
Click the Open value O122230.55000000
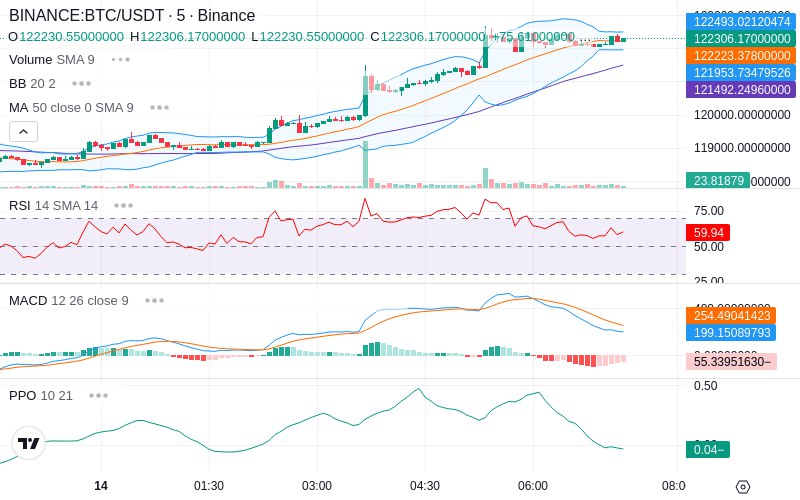[66, 37]
